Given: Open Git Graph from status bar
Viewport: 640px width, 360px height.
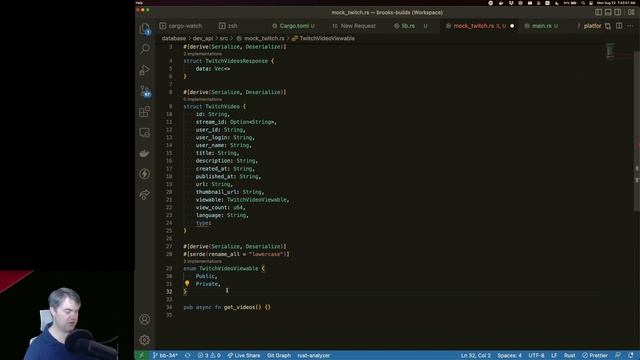Looking at the screenshot, I should click(x=279, y=356).
